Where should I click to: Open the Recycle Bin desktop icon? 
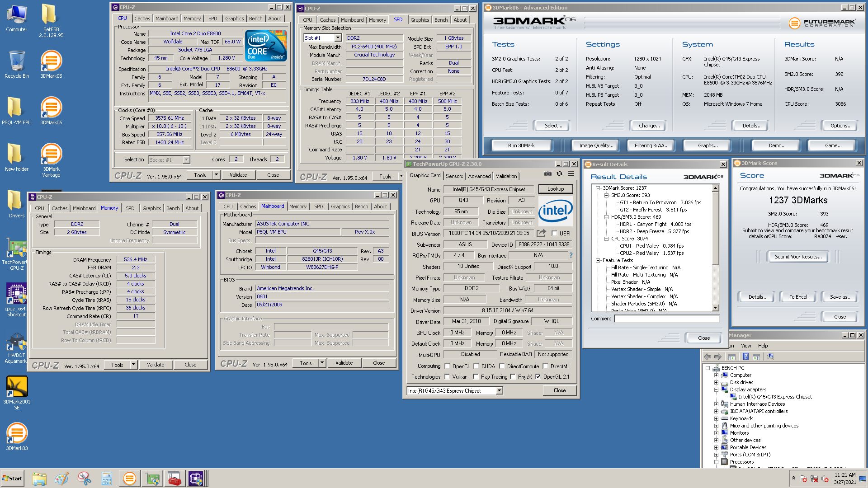click(17, 64)
